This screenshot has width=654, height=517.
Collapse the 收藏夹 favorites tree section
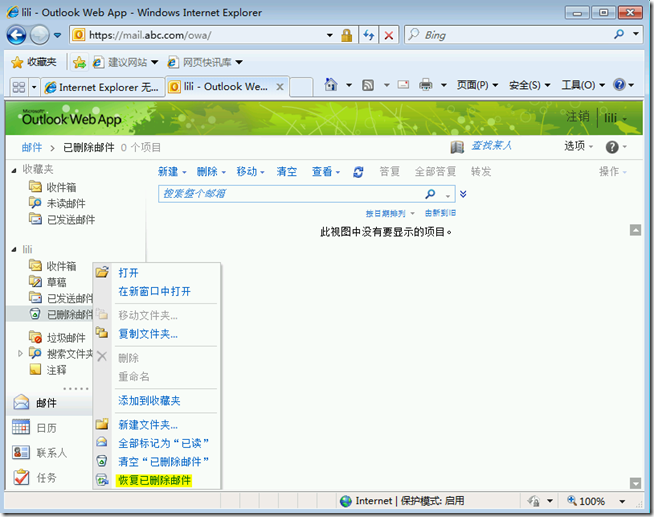coord(14,170)
